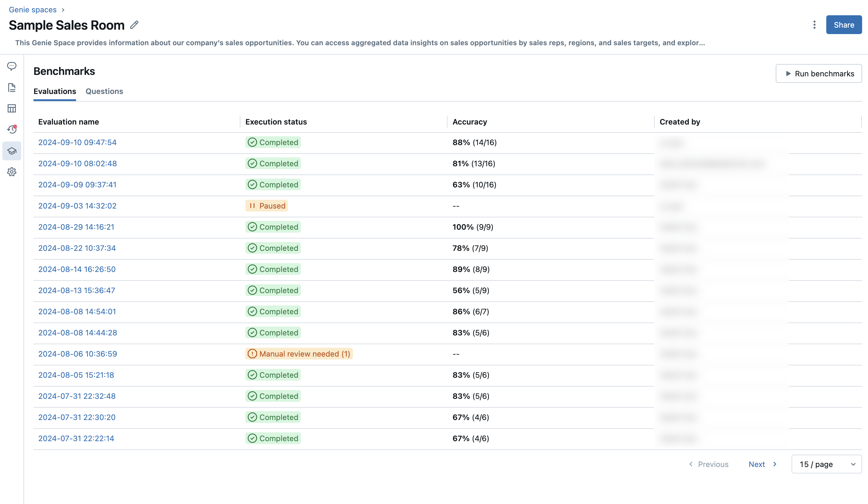Screen dimensions: 868x504
Task: Click the completed status icon on 2024-09-10
Action: (x=252, y=142)
